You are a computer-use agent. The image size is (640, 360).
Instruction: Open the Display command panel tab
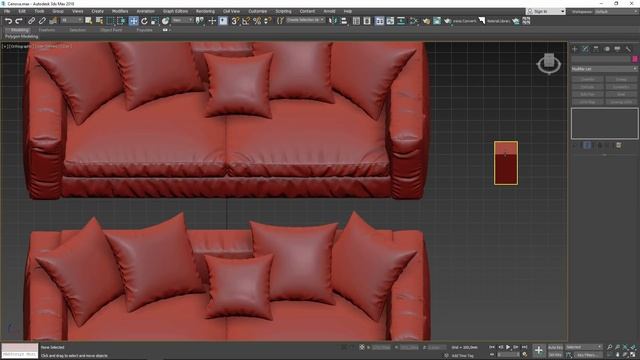[x=617, y=49]
